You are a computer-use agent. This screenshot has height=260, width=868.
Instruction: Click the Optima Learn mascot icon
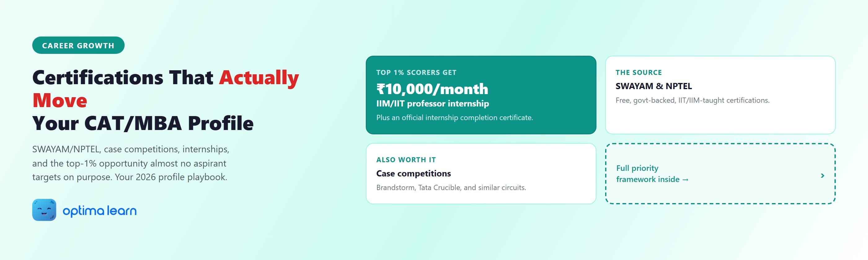click(44, 210)
